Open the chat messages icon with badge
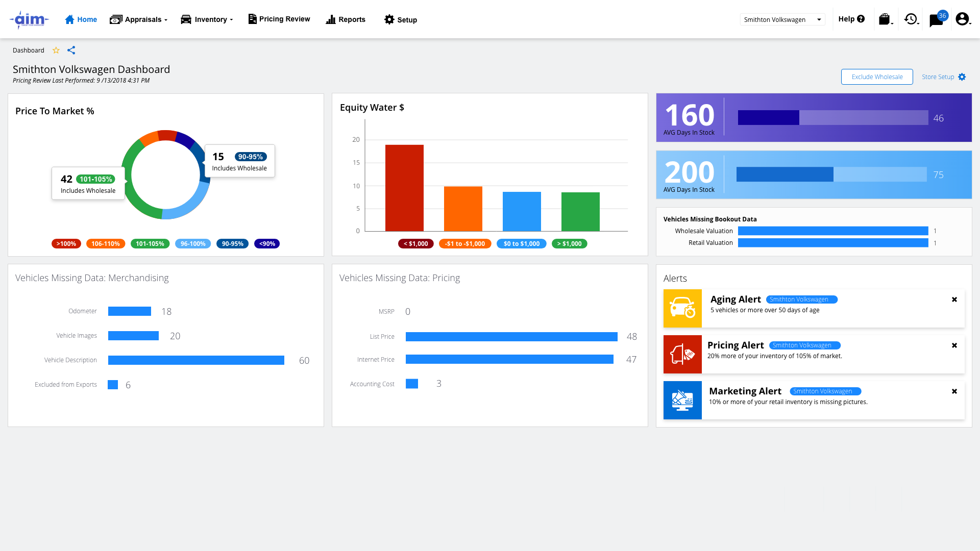980x551 pixels. tap(936, 20)
